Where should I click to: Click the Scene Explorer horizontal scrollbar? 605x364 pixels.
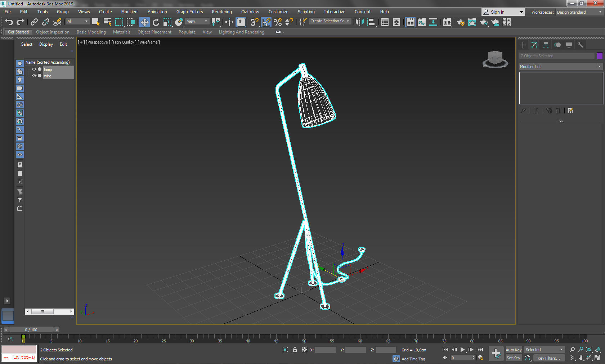click(49, 311)
